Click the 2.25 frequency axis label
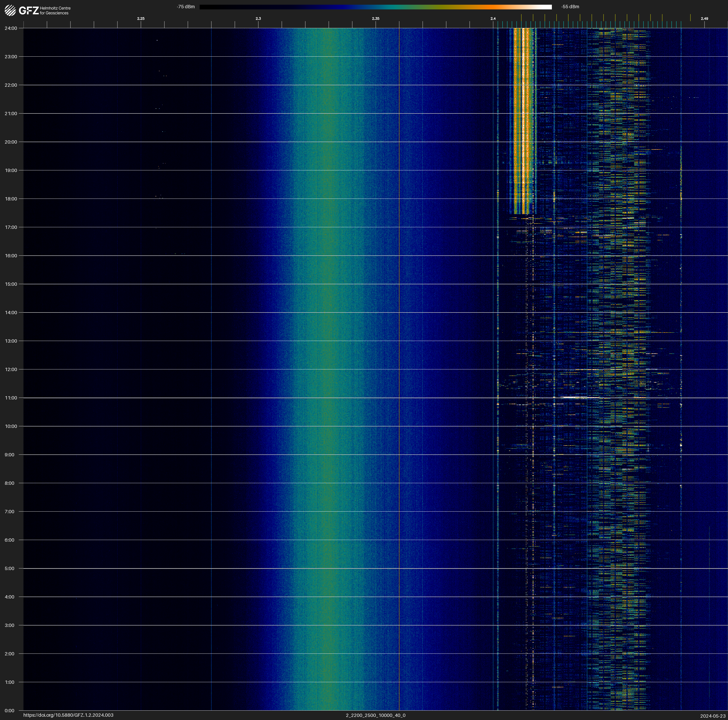 [140, 19]
